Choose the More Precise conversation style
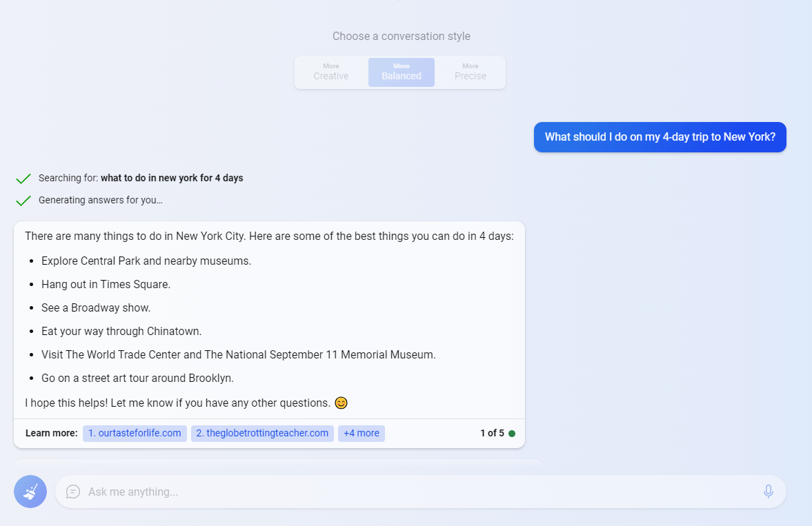This screenshot has height=526, width=812. click(x=471, y=72)
